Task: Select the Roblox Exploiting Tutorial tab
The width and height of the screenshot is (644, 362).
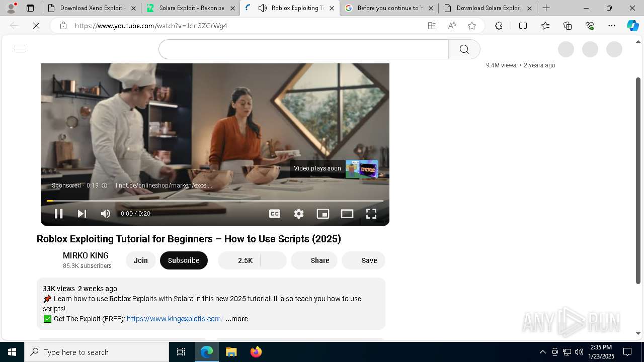Action: (x=297, y=8)
